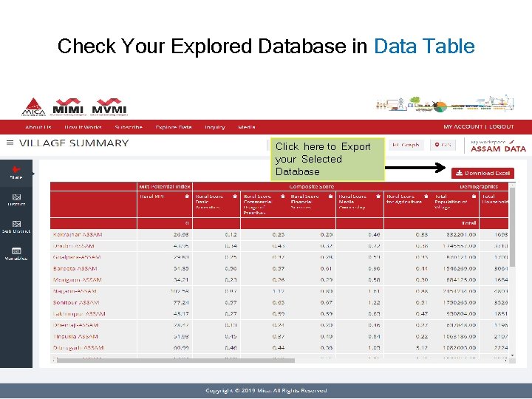The height and width of the screenshot is (399, 532).
Task: Click the Dibrugarh-ASSAM row label
Action: click(78, 348)
